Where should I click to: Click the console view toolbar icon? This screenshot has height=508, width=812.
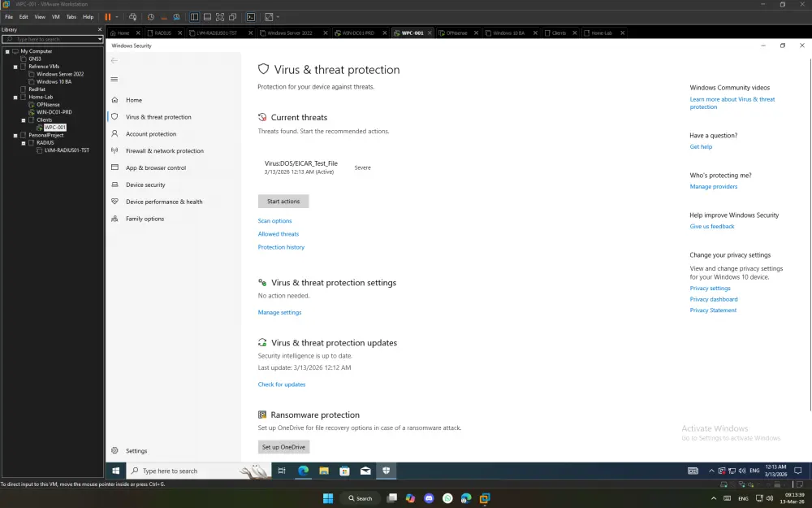[251, 16]
